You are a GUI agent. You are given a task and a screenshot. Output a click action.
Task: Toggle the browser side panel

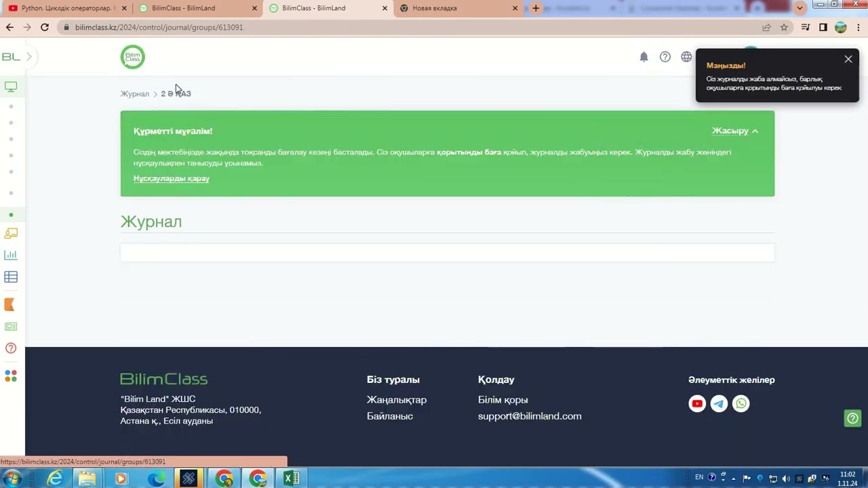(823, 27)
